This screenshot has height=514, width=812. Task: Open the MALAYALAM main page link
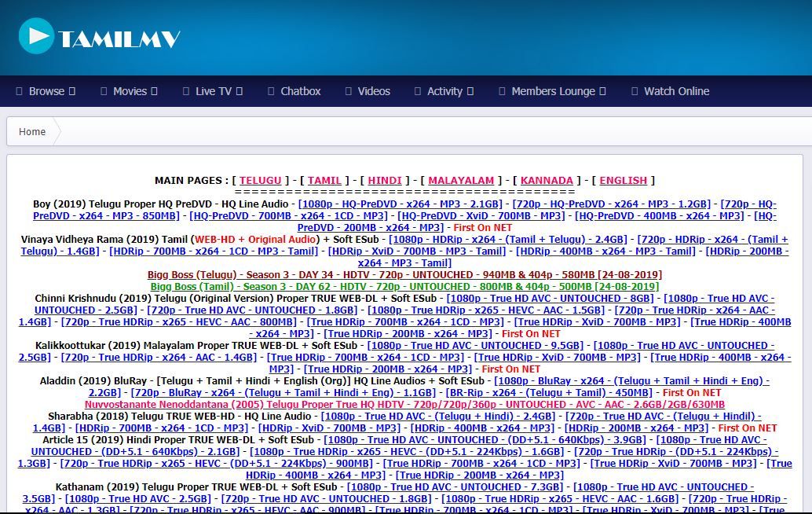coord(461,180)
